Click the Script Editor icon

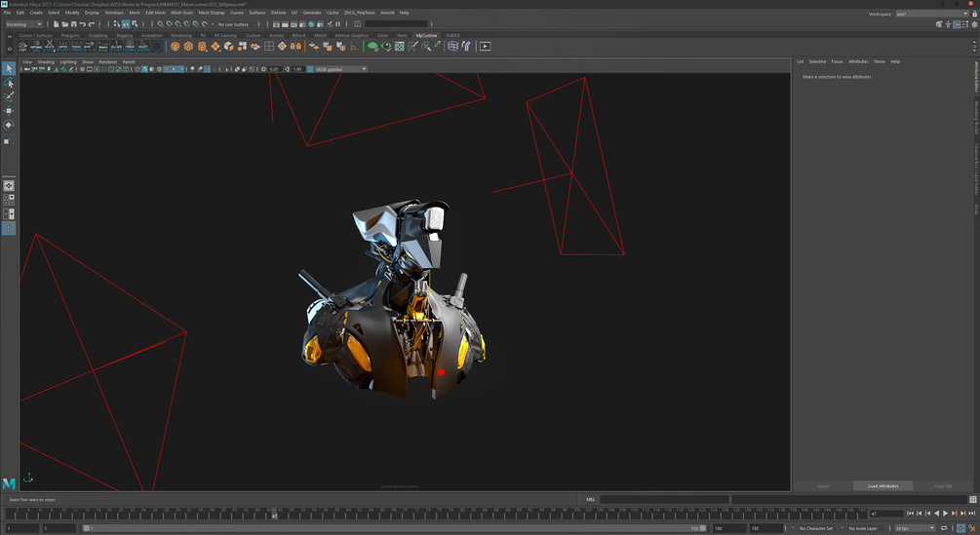973,500
